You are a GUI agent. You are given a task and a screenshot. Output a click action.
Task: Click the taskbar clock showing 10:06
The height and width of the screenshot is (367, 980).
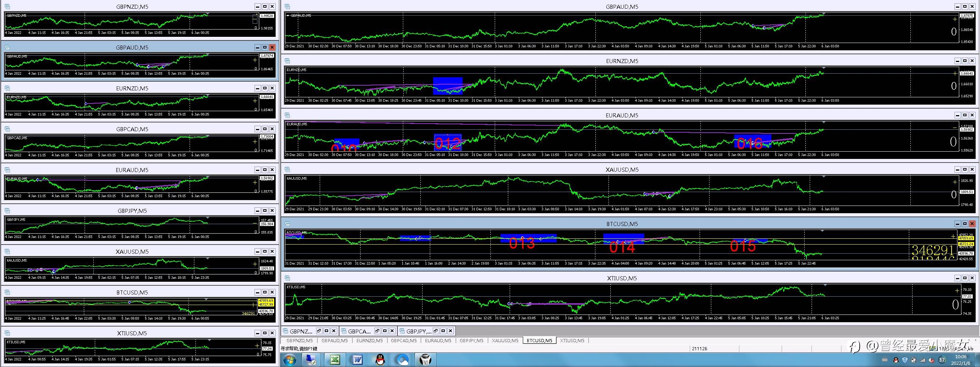click(x=961, y=357)
